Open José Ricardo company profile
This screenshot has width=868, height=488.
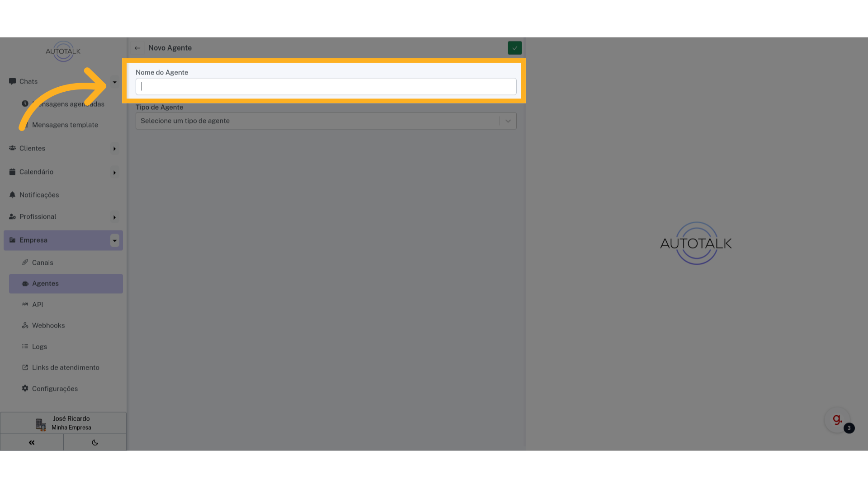pos(63,423)
